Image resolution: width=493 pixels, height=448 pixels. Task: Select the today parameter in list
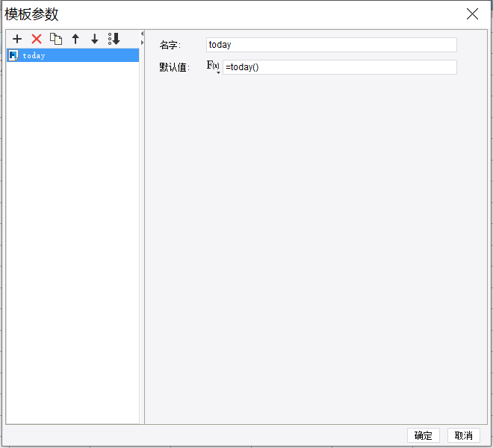(73, 55)
